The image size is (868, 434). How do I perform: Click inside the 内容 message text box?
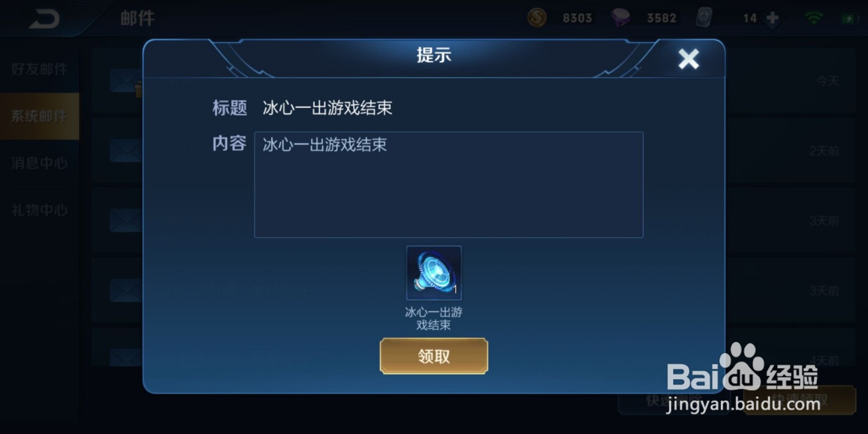449,184
